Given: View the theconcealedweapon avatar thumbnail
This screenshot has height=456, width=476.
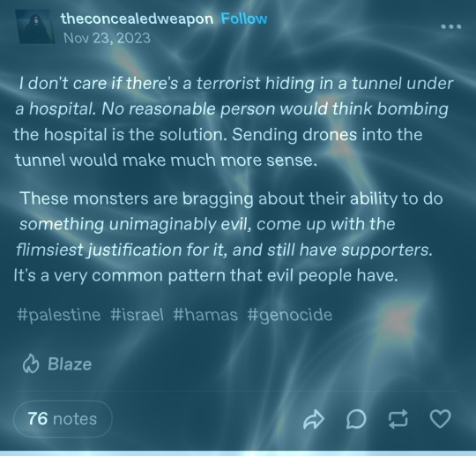Looking at the screenshot, I should [x=35, y=26].
